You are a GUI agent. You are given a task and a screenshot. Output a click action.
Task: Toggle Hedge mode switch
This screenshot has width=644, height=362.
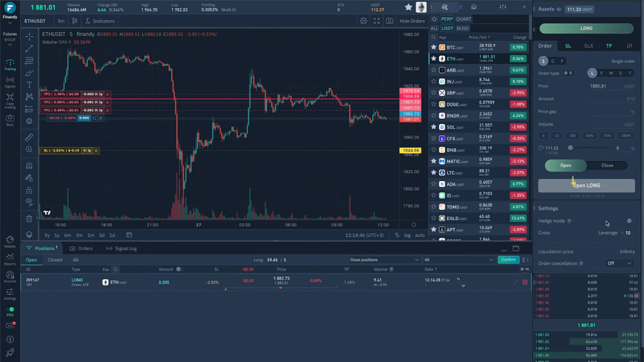tap(630, 221)
